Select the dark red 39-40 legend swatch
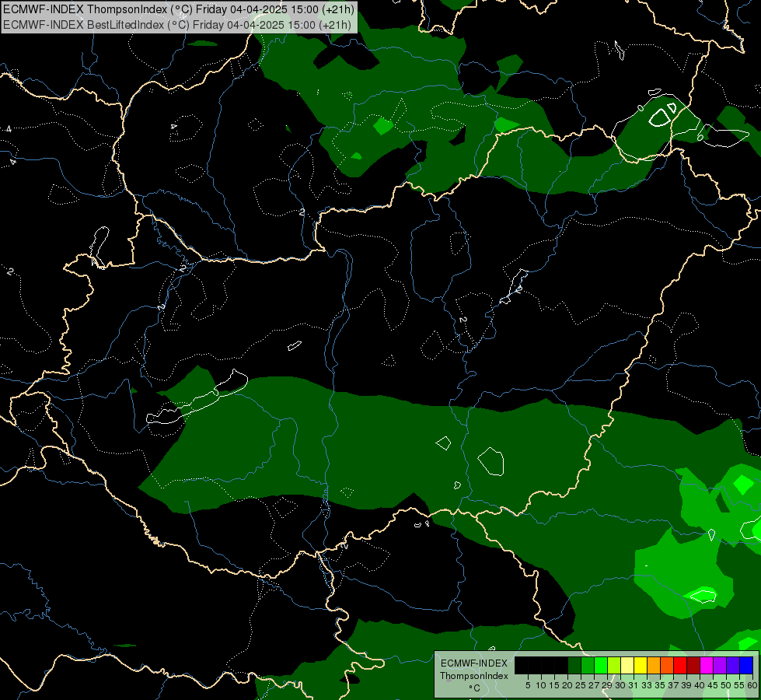 click(x=693, y=665)
